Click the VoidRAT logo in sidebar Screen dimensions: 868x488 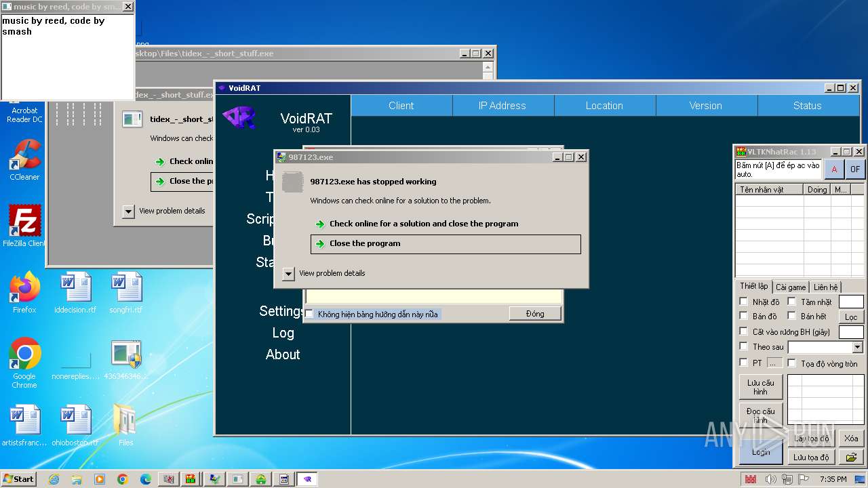tap(239, 117)
